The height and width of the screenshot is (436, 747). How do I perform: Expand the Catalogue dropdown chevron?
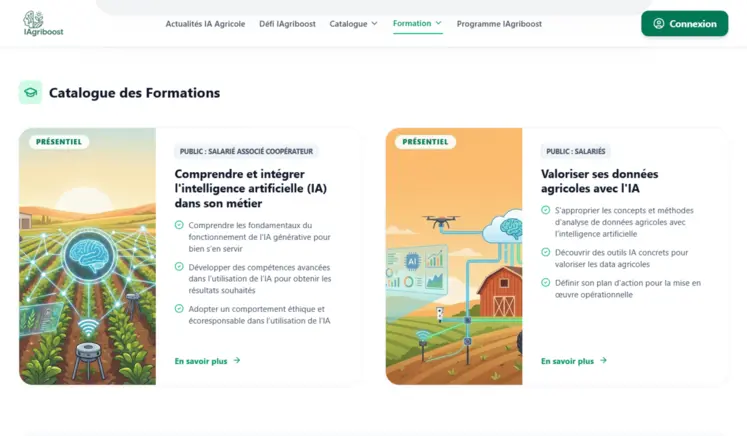pyautogui.click(x=374, y=23)
